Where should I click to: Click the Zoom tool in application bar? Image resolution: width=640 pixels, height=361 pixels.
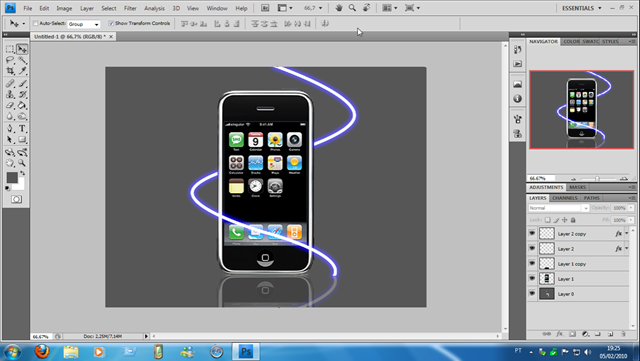352,8
